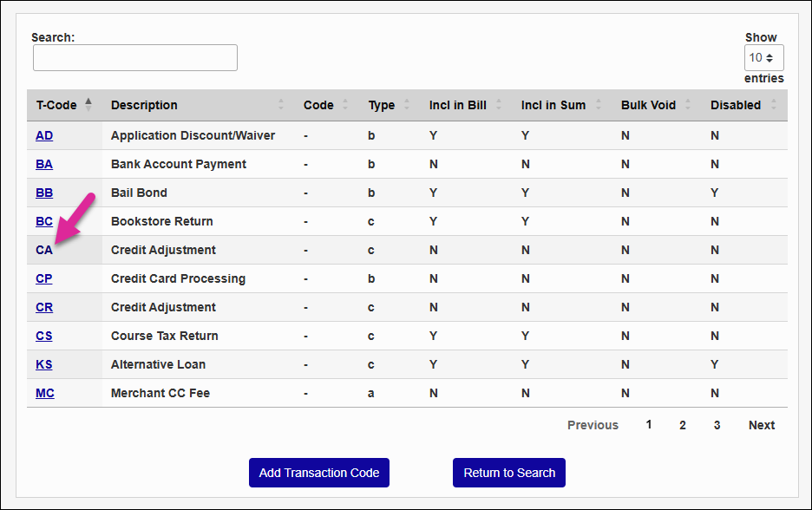Viewport: 812px width, 510px height.
Task: Open the BB transaction code link
Action: 44,193
